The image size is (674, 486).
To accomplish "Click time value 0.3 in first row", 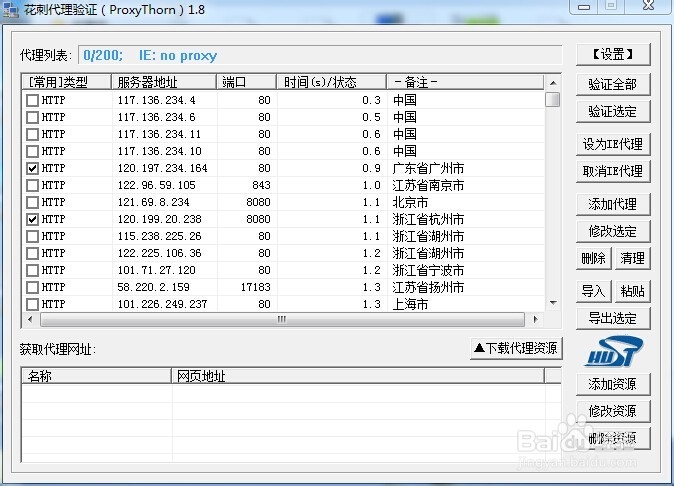I will pos(371,100).
